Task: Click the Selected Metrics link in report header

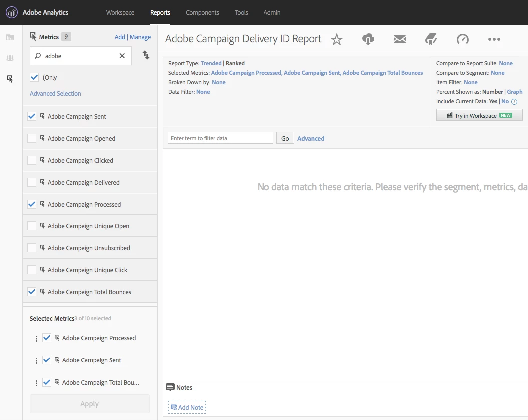Action: [x=316, y=73]
